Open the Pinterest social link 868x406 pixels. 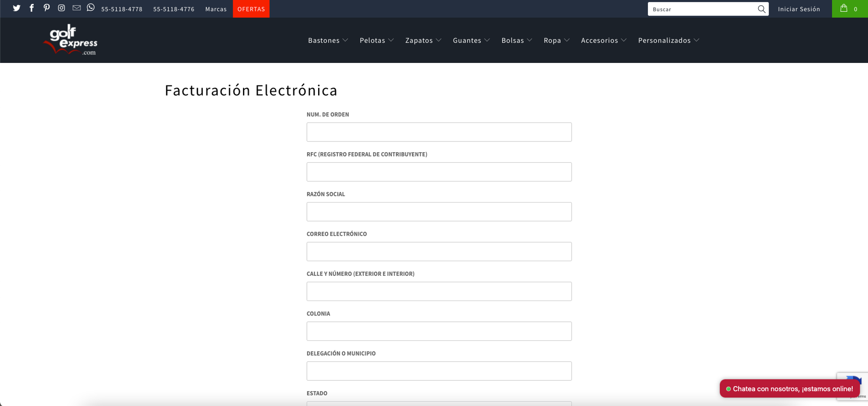[x=46, y=8]
